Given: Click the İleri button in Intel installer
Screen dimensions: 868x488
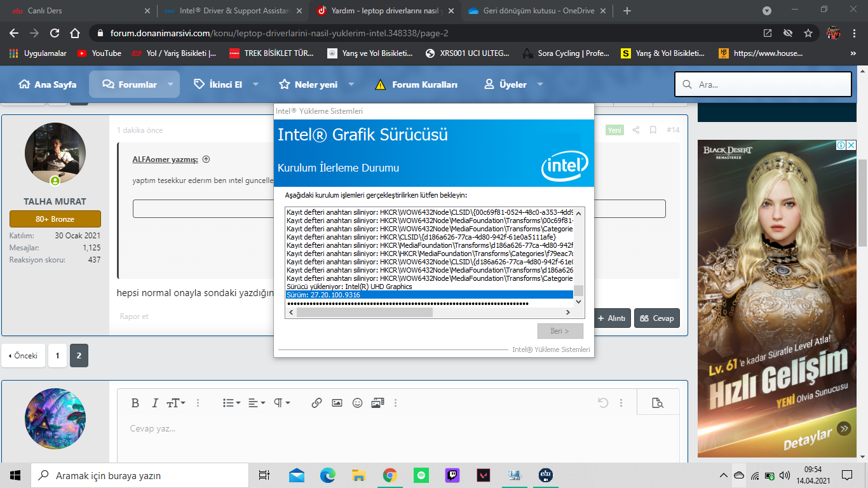Looking at the screenshot, I should [560, 331].
